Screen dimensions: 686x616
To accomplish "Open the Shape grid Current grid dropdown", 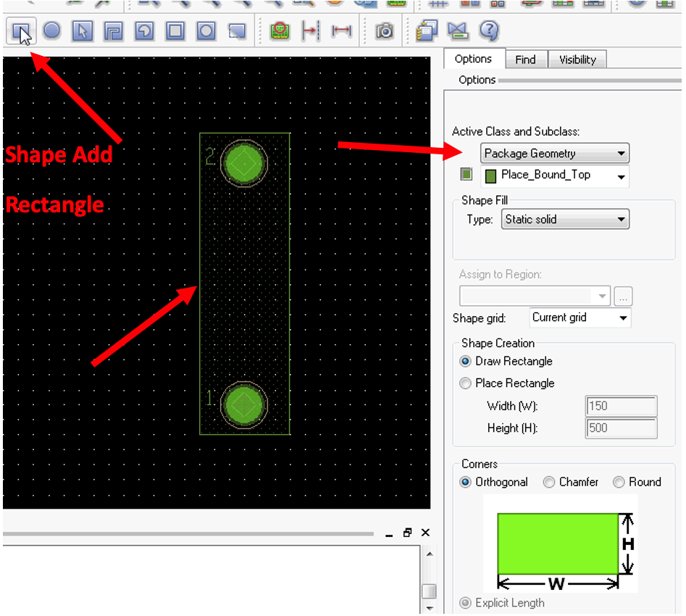I will (580, 317).
